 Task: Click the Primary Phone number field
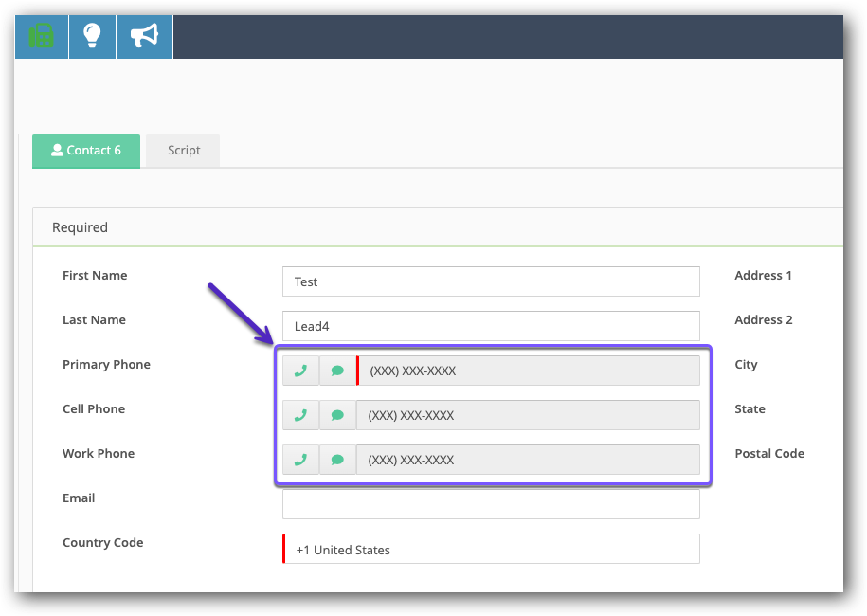528,371
